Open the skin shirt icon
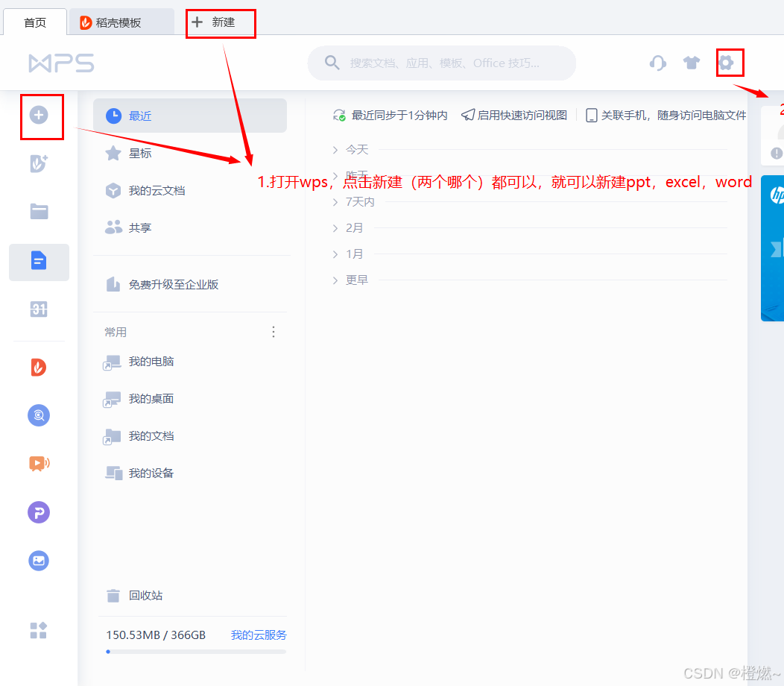This screenshot has width=784, height=686. click(x=692, y=63)
